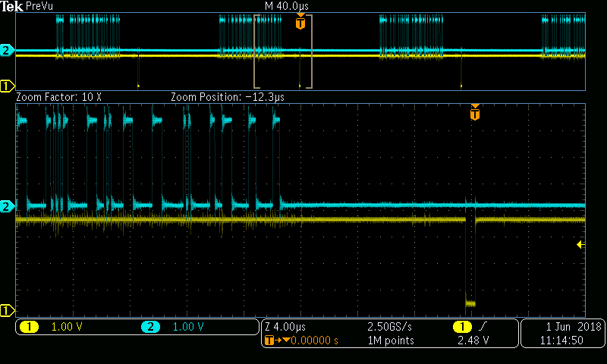Click the 2.48 V trigger level readout

(470, 340)
